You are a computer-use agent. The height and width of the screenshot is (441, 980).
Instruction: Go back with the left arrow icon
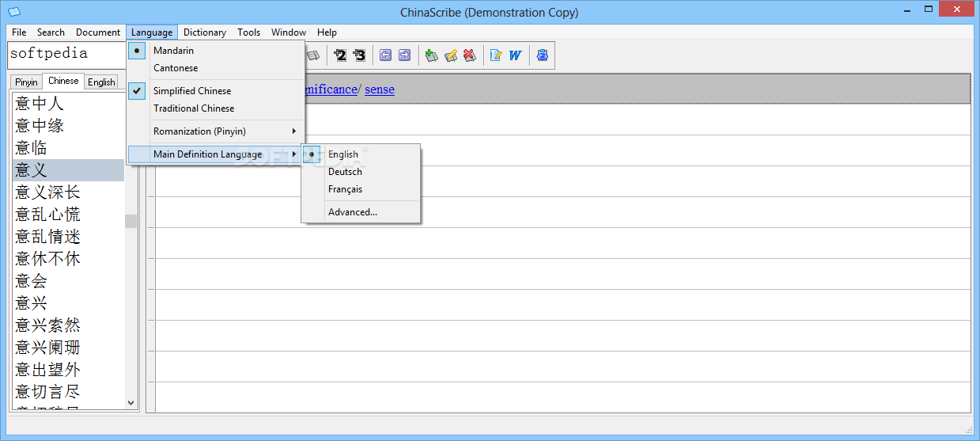[386, 55]
